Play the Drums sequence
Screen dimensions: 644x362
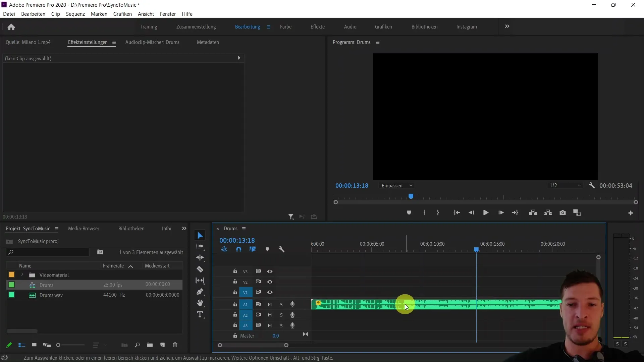tap(486, 213)
